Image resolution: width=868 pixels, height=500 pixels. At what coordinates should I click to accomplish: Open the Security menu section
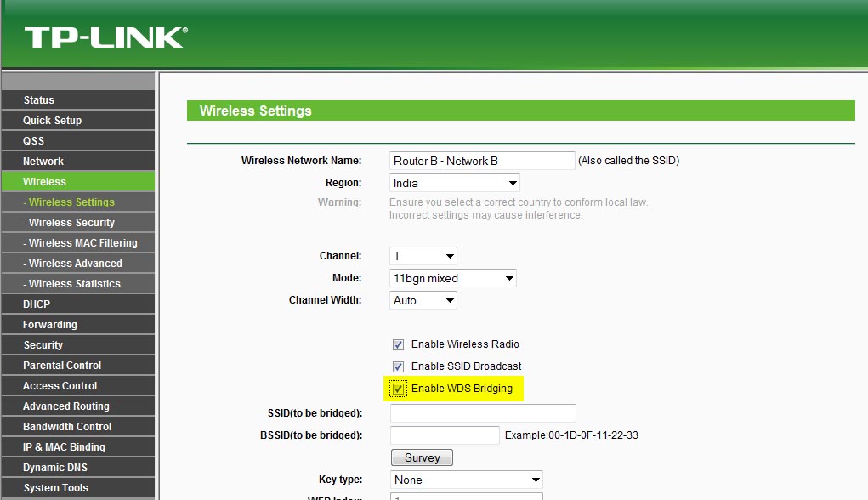78,345
